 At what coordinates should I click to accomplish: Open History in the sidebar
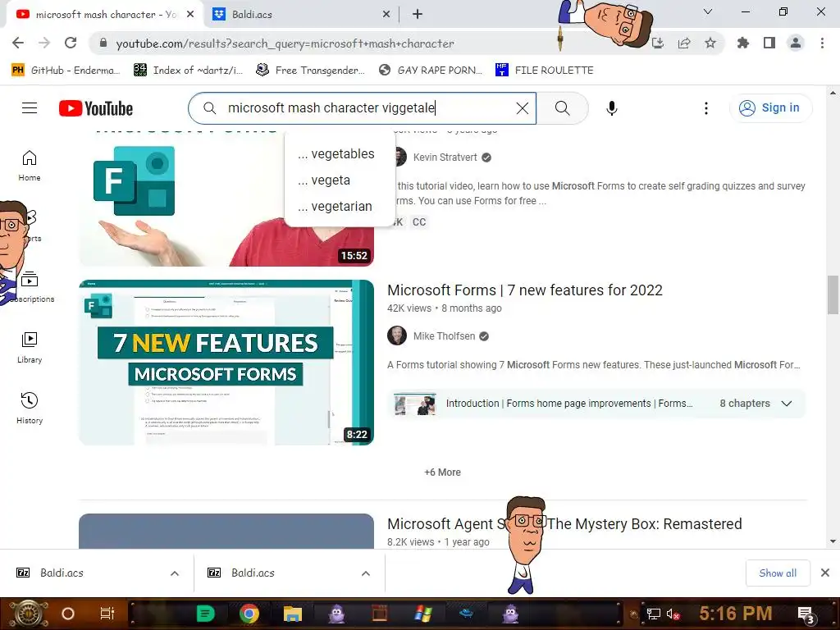(30, 409)
